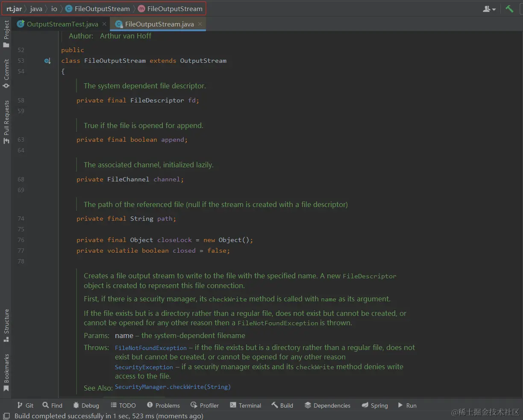Open the Build tool window
Screen dimensions: 523x420
pyautogui.click(x=282, y=405)
